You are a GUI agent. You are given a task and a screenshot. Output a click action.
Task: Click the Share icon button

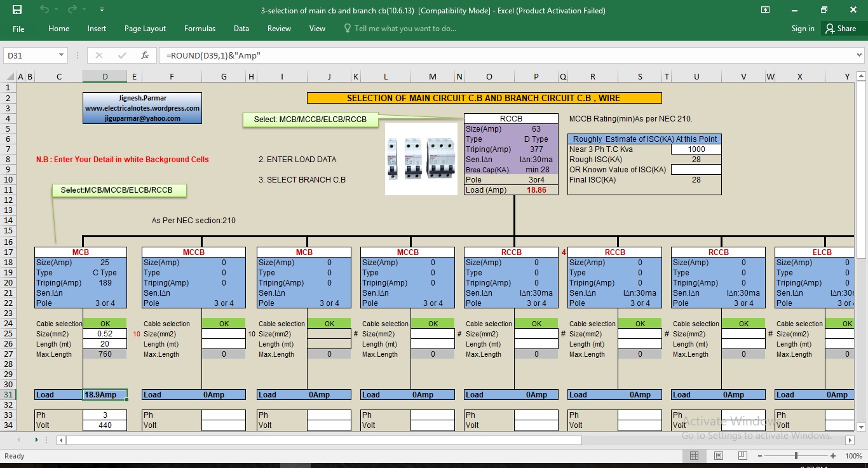[840, 29]
